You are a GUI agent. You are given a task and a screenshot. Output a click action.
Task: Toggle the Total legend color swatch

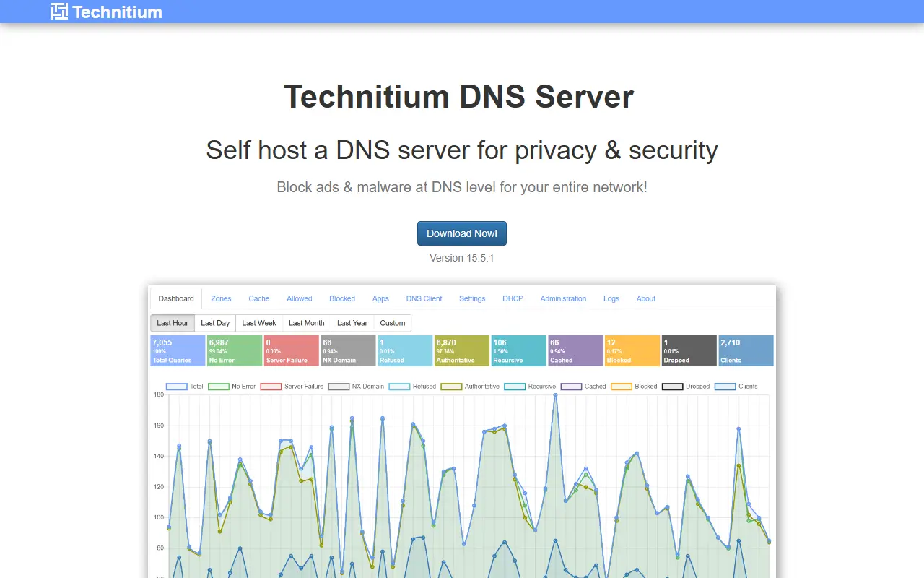[x=177, y=387]
